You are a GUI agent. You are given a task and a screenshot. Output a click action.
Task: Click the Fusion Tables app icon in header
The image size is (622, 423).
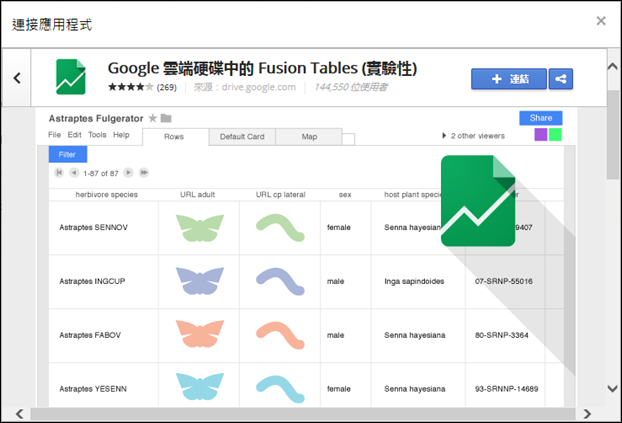coord(70,77)
